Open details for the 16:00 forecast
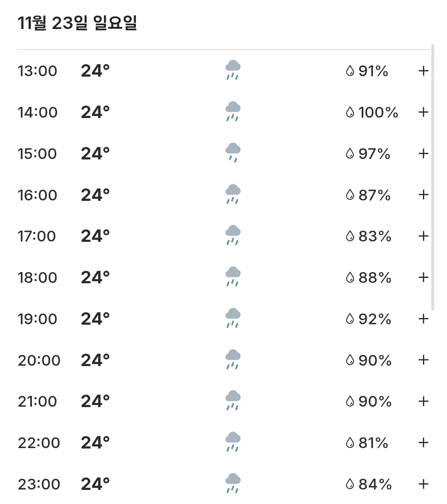Image resolution: width=447 pixels, height=504 pixels. 423,195
